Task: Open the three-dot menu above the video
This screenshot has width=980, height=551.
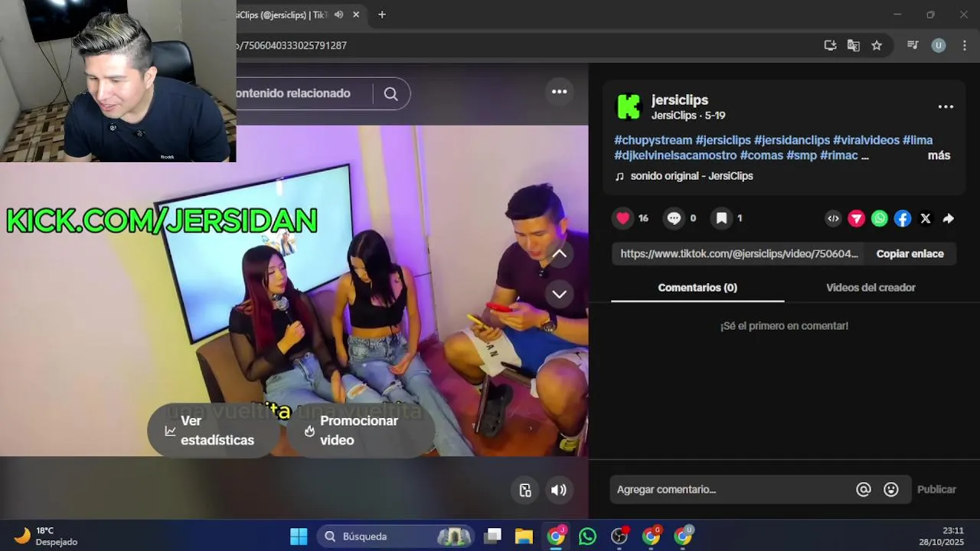Action: pyautogui.click(x=560, y=92)
